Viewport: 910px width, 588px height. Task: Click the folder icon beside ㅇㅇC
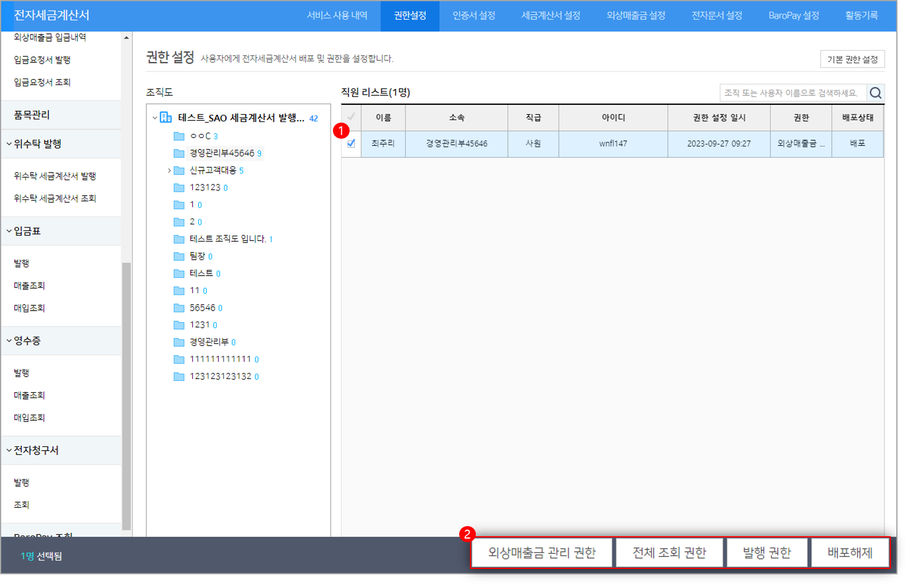coord(179,136)
